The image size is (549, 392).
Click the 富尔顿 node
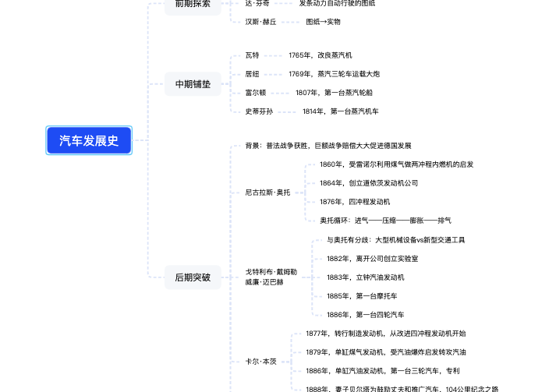click(256, 93)
